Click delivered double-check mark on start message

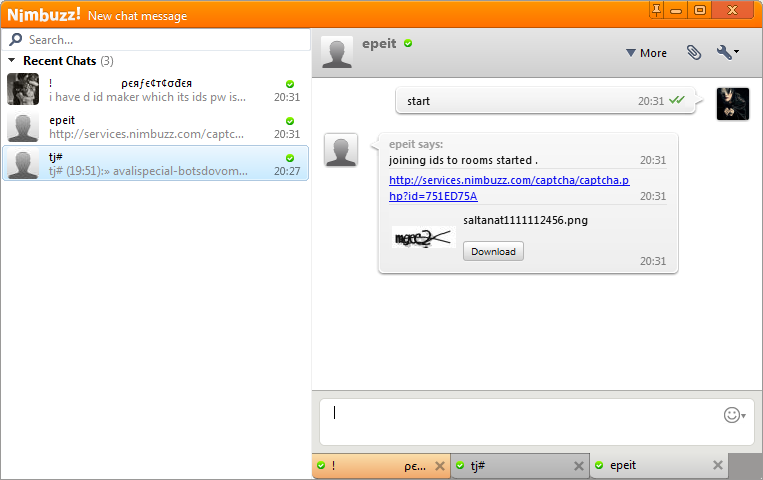[x=677, y=100]
